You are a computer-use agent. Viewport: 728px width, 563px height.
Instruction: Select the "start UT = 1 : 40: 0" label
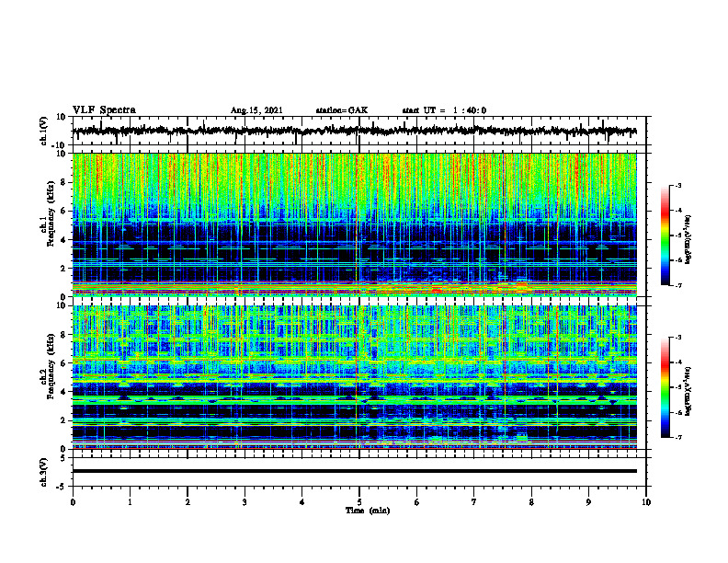tap(444, 110)
